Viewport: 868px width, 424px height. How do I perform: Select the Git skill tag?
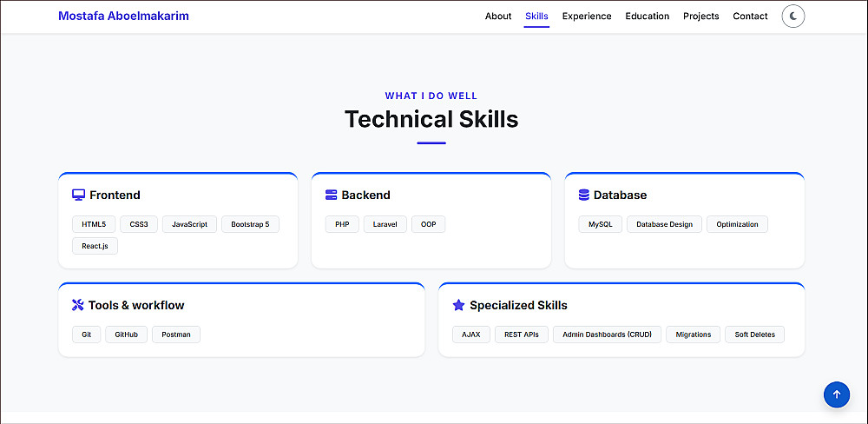(x=86, y=335)
